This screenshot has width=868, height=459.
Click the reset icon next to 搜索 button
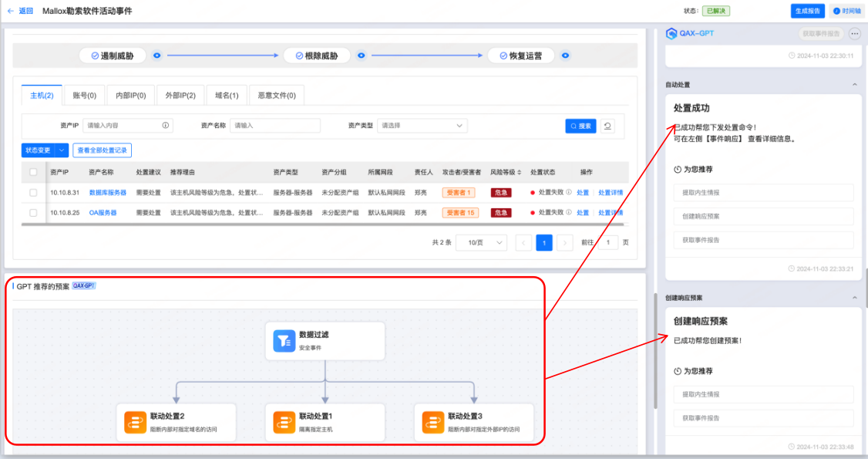pos(607,126)
